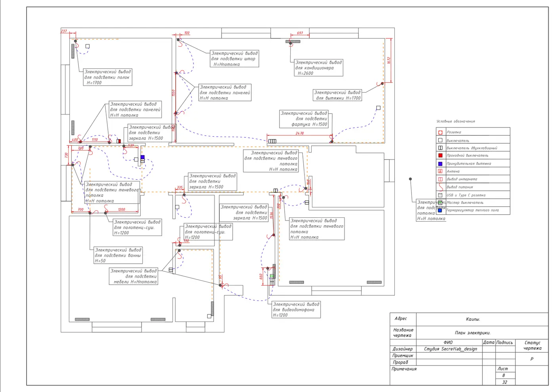Pick the red Проходной выключатель legend symbol

(x=440, y=156)
